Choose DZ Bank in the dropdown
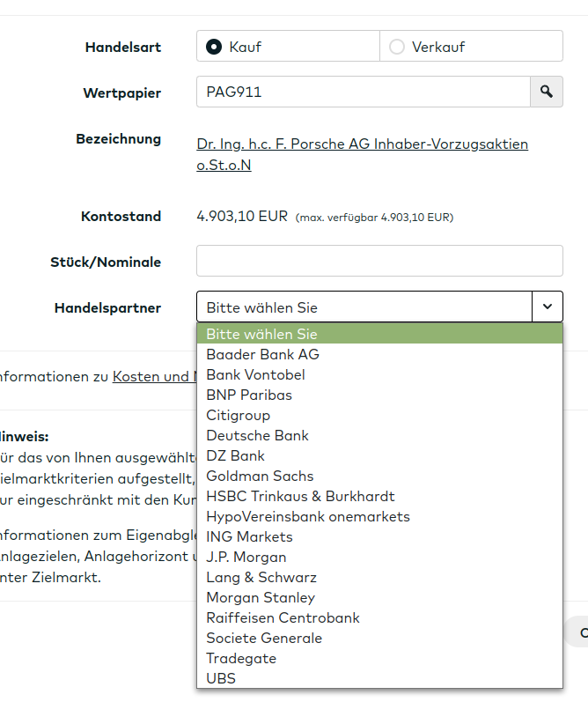Screen dimensions: 588x702 pos(379,455)
